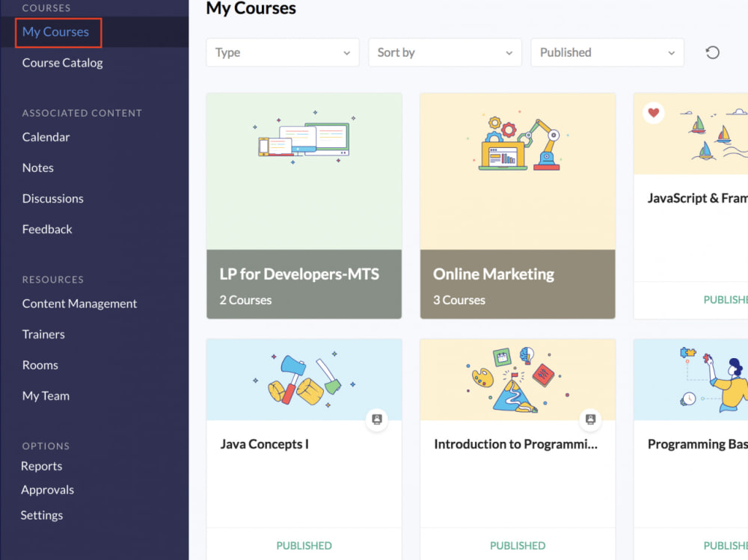Open Reports under Options
Screen dimensions: 748x560
41,466
